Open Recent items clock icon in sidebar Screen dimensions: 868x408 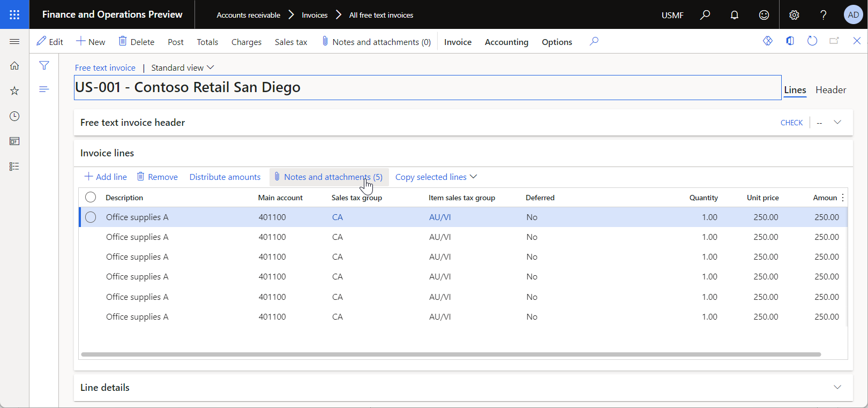coord(14,116)
